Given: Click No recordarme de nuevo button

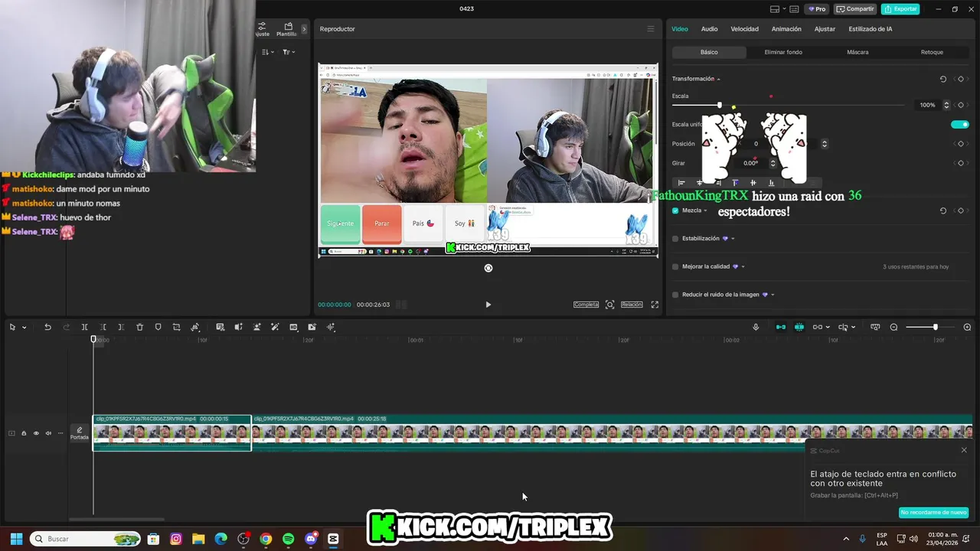Looking at the screenshot, I should [933, 512].
